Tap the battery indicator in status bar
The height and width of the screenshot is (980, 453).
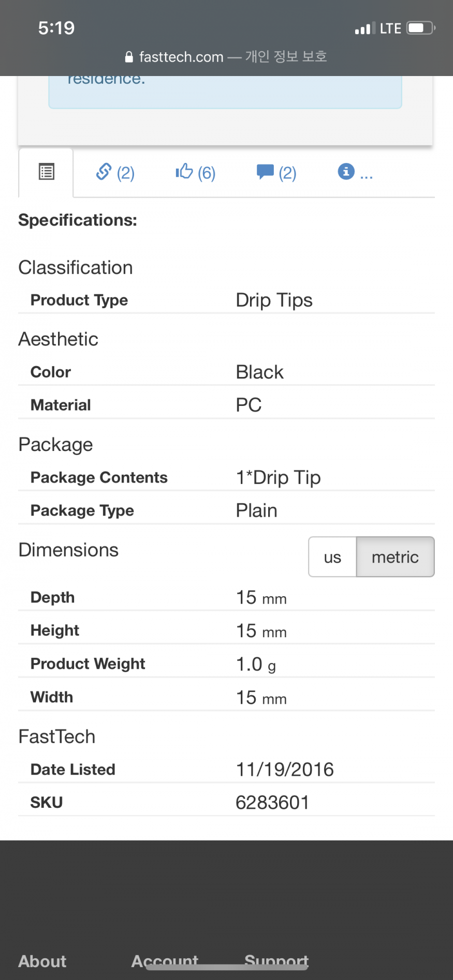coord(421,28)
